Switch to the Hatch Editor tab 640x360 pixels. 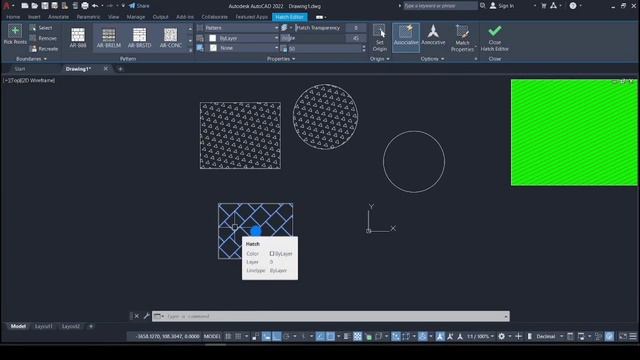(289, 17)
